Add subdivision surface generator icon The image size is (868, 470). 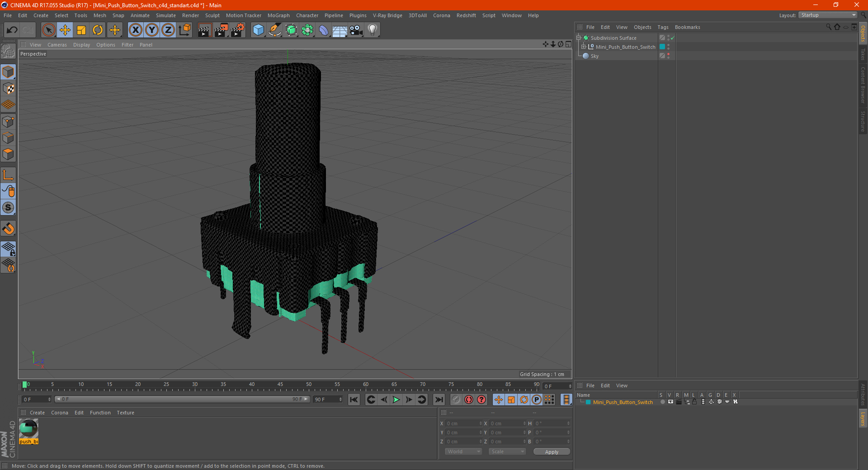pos(291,30)
